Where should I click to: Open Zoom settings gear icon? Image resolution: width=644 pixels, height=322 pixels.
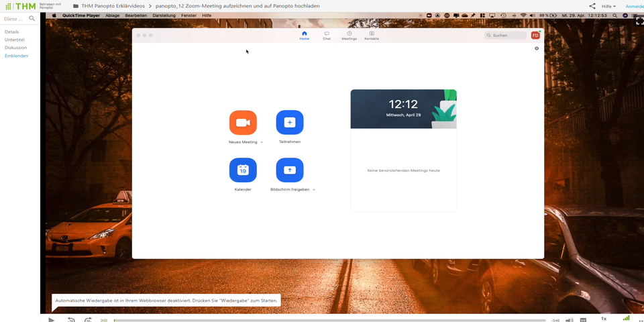pos(537,48)
